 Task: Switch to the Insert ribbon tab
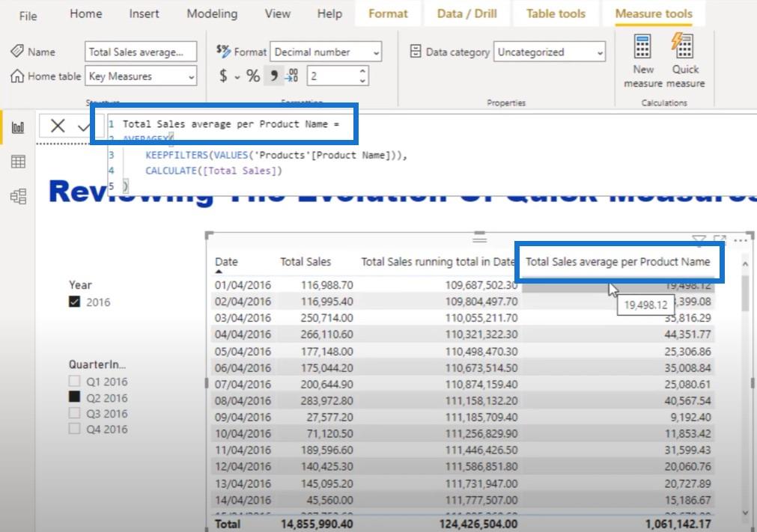[x=144, y=13]
